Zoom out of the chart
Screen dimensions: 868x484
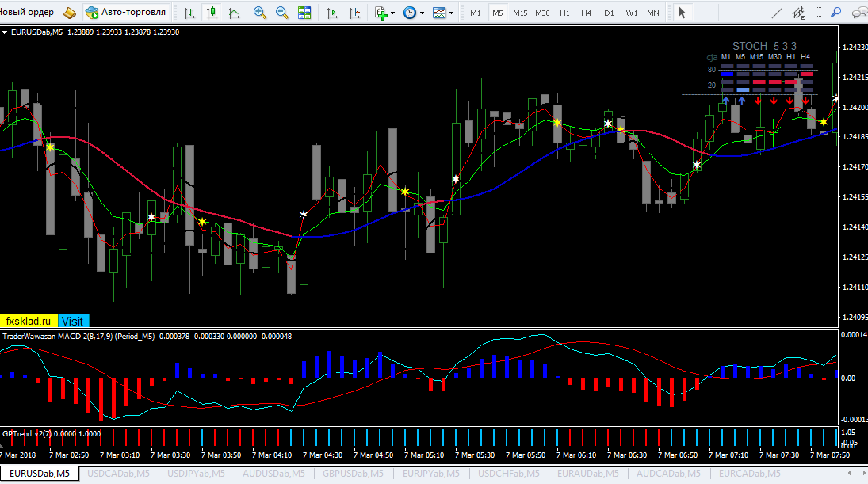[x=281, y=12]
